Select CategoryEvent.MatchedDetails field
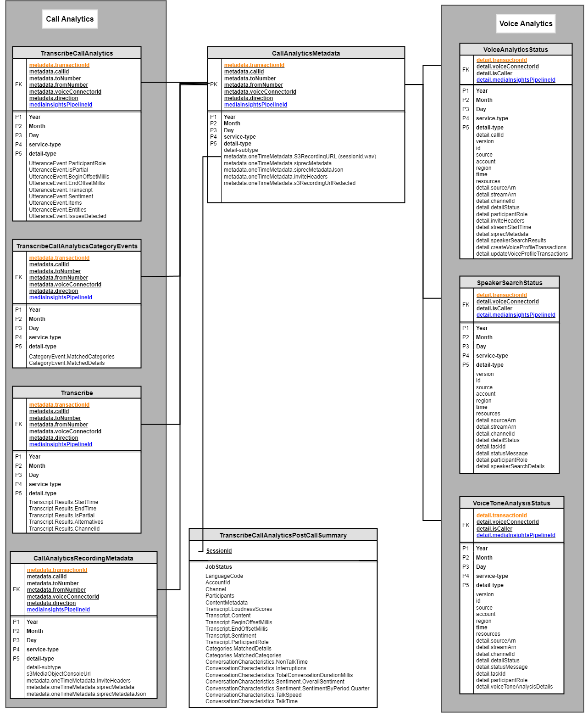The height and width of the screenshot is (717, 588). coord(67,363)
